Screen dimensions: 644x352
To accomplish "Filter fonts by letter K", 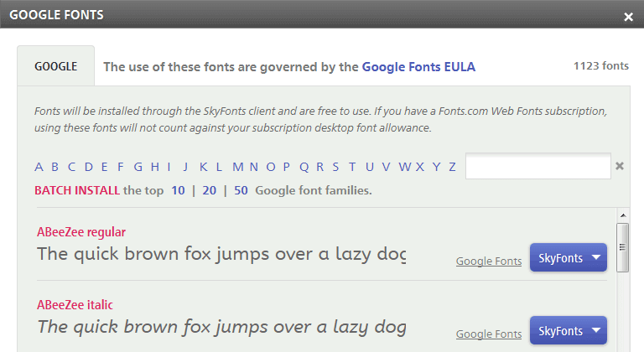I will click(203, 167).
